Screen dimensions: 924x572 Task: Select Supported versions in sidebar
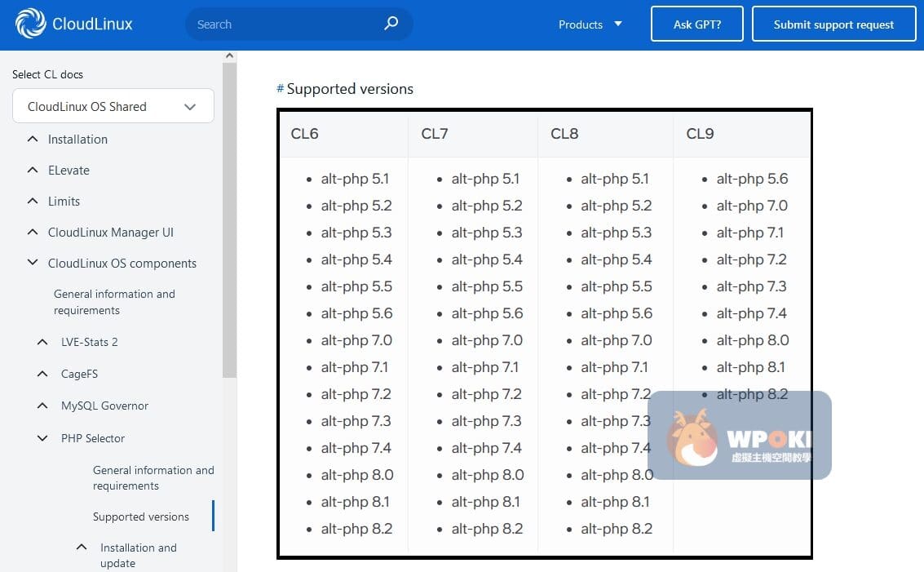[140, 517]
